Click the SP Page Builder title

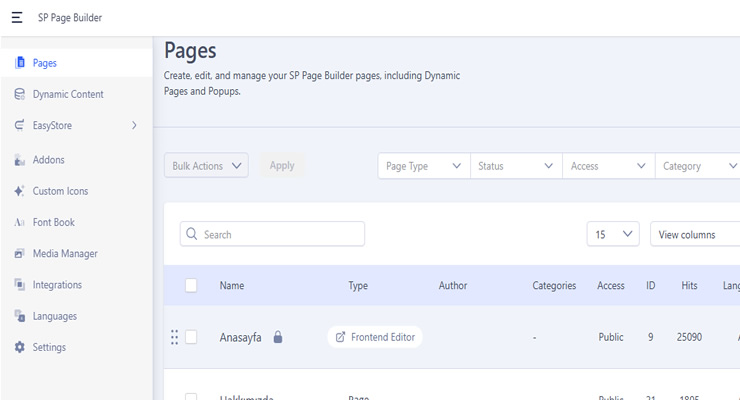70,17
